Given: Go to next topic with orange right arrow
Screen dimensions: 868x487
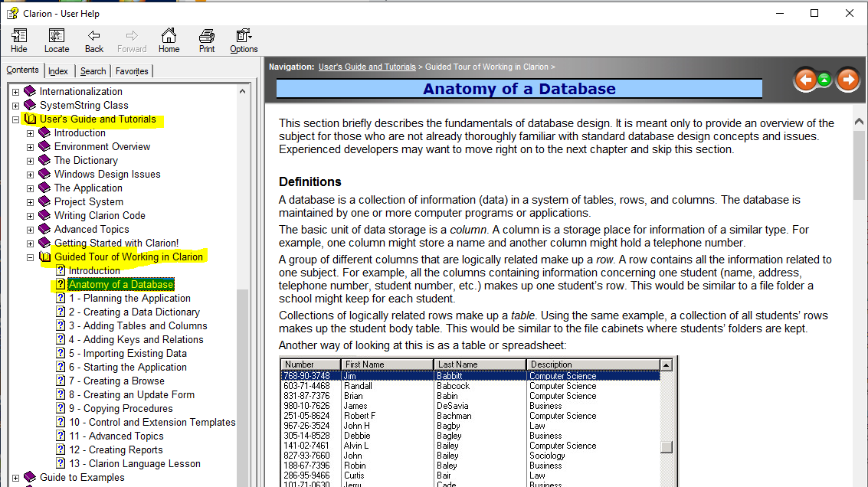Looking at the screenshot, I should click(847, 80).
